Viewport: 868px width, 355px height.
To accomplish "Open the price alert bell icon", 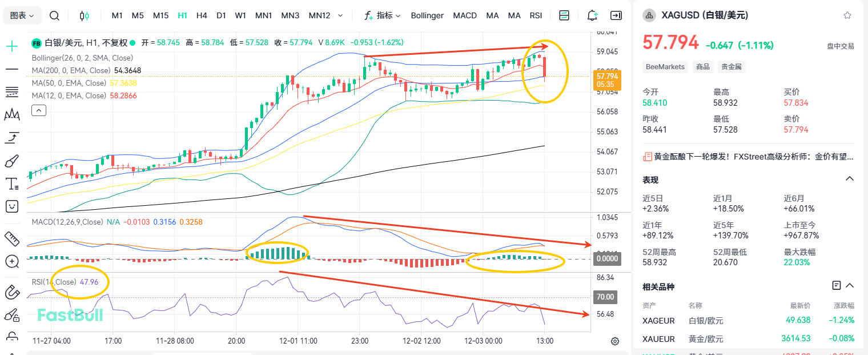I will coord(592,15).
